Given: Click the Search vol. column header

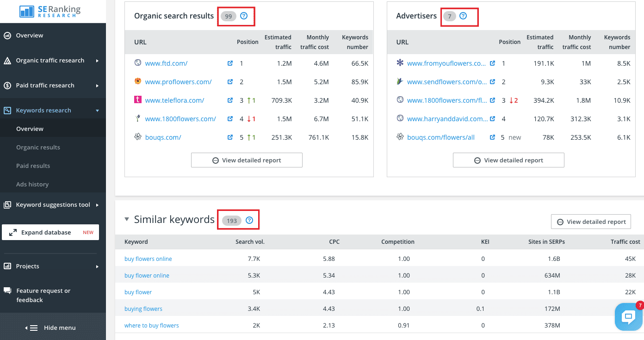Looking at the screenshot, I should coord(250,241).
